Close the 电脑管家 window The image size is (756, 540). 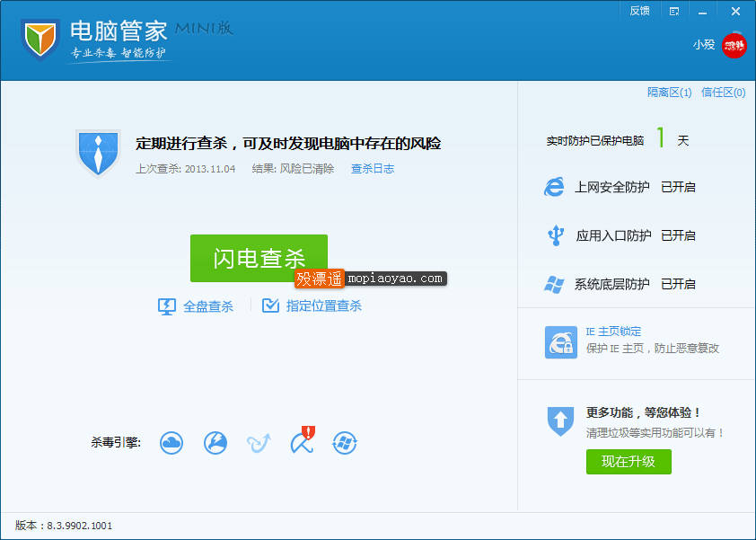[735, 11]
